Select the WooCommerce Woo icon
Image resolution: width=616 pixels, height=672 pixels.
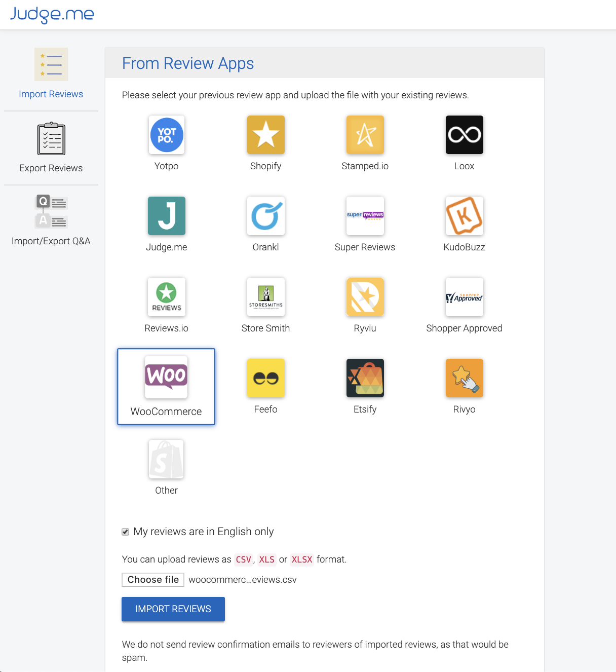[166, 377]
